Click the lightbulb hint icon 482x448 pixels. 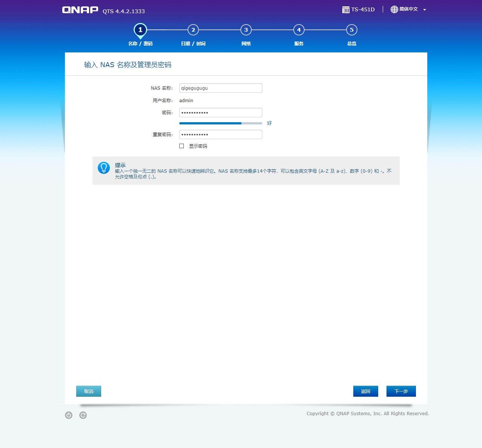pyautogui.click(x=104, y=168)
